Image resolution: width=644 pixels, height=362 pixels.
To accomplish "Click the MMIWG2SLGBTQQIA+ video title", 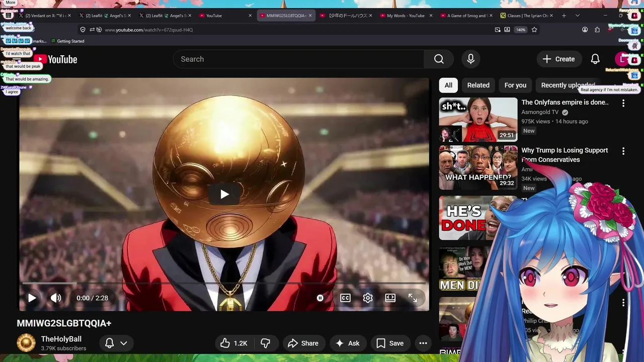I will click(64, 323).
